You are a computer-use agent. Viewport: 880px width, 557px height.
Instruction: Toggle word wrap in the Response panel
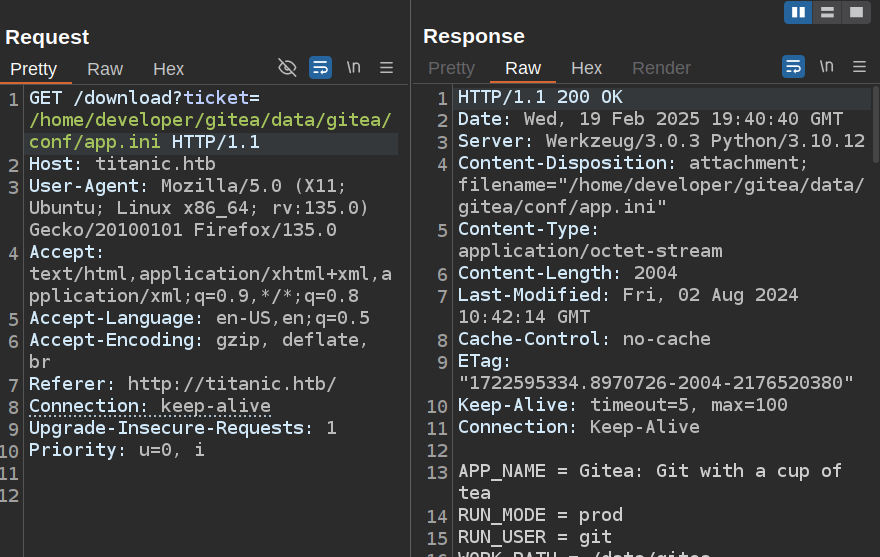coord(793,68)
